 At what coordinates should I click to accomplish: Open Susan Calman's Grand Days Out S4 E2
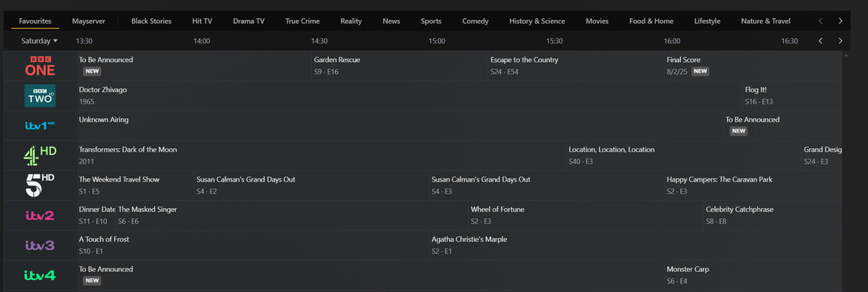(x=311, y=185)
